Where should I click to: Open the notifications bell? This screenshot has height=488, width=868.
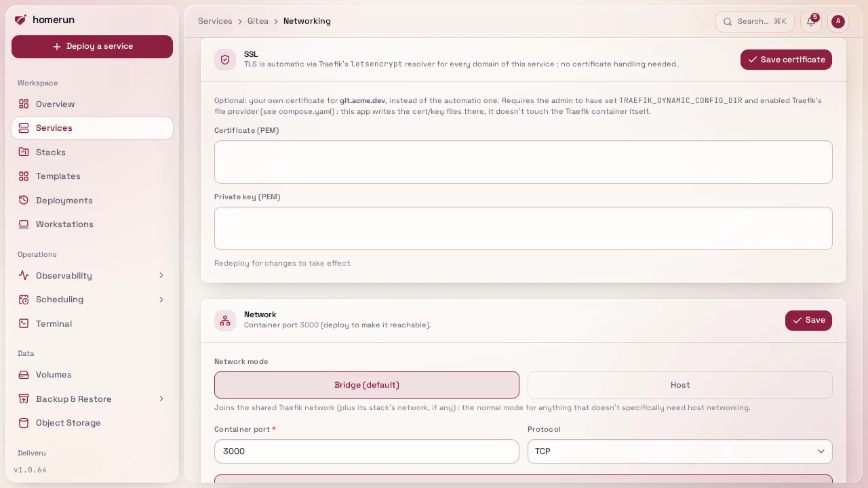[811, 22]
